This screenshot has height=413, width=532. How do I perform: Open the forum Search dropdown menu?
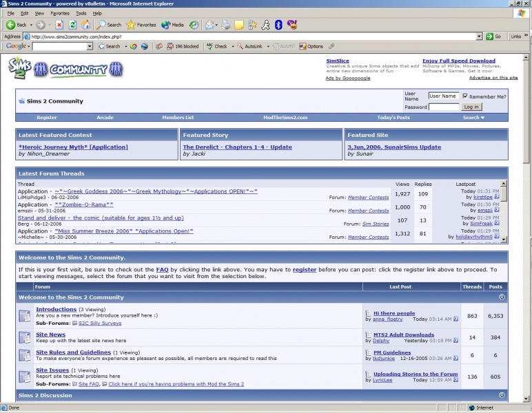click(x=473, y=118)
